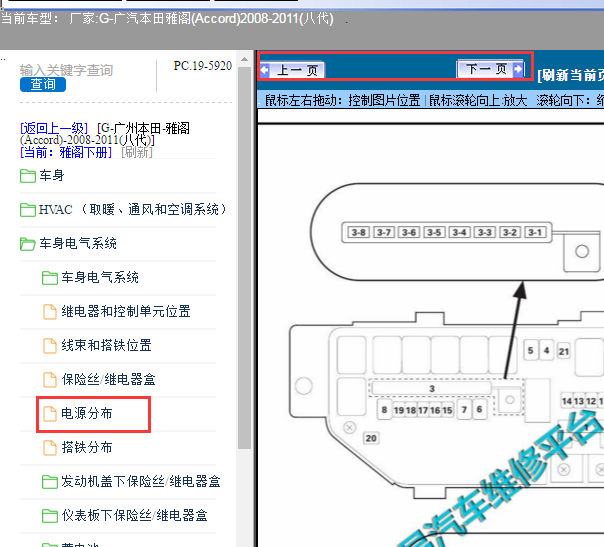Click the 下一页 next page button
The height and width of the screenshot is (547, 604).
[490, 69]
